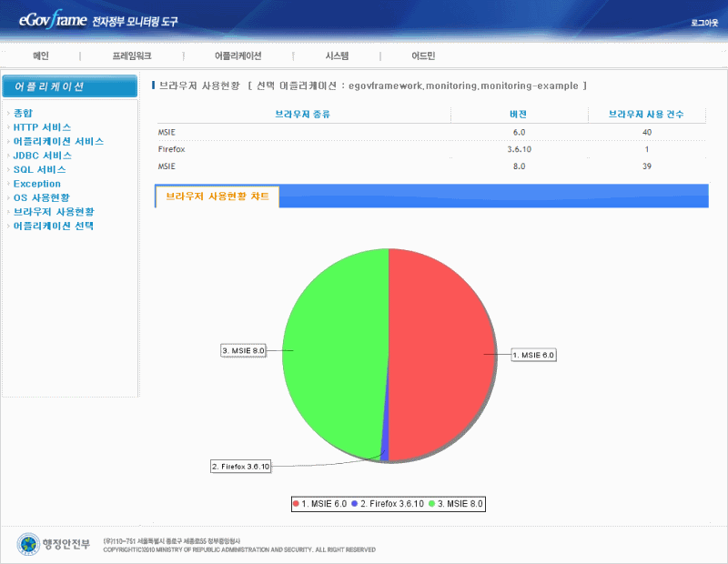Viewport: 728px width, 564px height.
Task: Click red MSIE 6.0 legend marker
Action: click(297, 503)
